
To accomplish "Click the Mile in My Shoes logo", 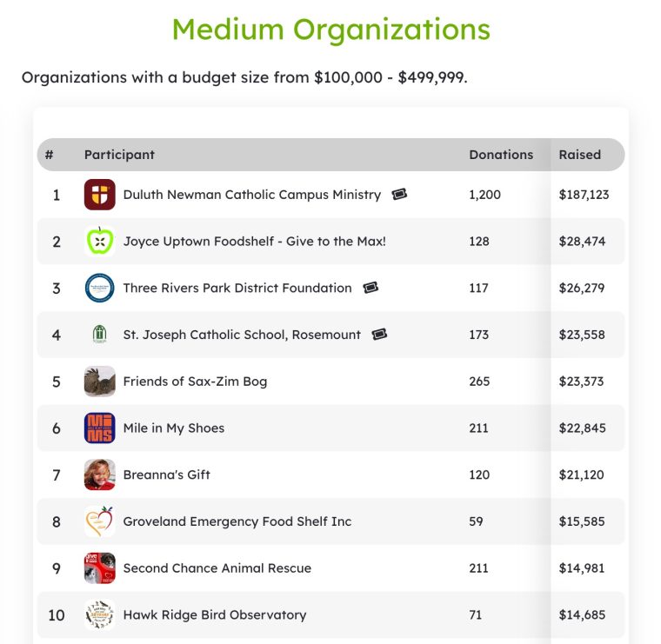I will click(x=99, y=428).
